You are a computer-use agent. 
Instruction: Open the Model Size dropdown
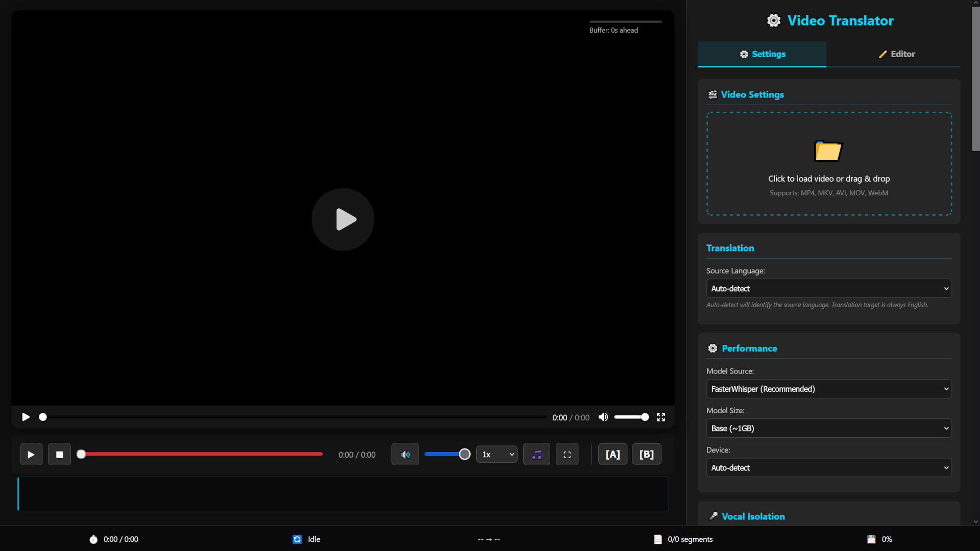tap(828, 428)
